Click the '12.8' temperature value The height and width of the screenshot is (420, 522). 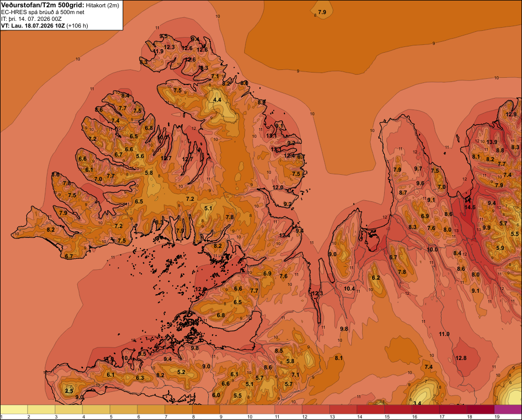[x=461, y=358]
